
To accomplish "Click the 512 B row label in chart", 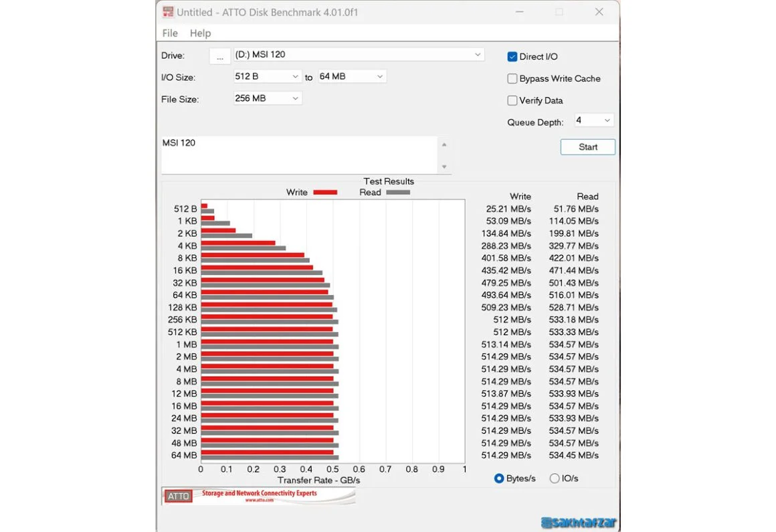I will [185, 209].
